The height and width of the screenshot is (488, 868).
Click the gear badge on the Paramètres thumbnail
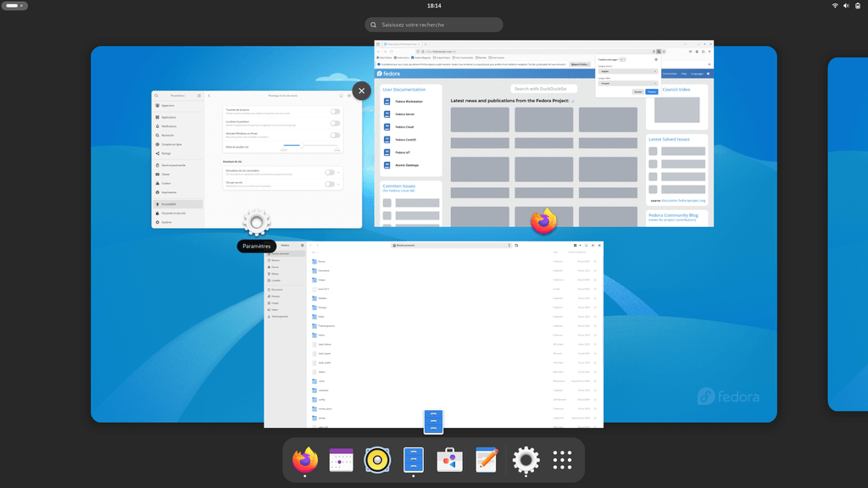[256, 223]
